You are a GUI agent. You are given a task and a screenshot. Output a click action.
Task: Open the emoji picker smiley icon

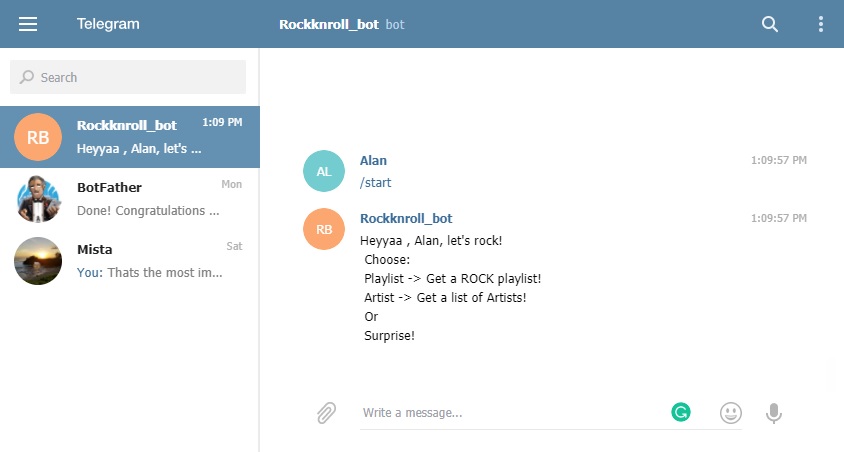[x=730, y=413]
